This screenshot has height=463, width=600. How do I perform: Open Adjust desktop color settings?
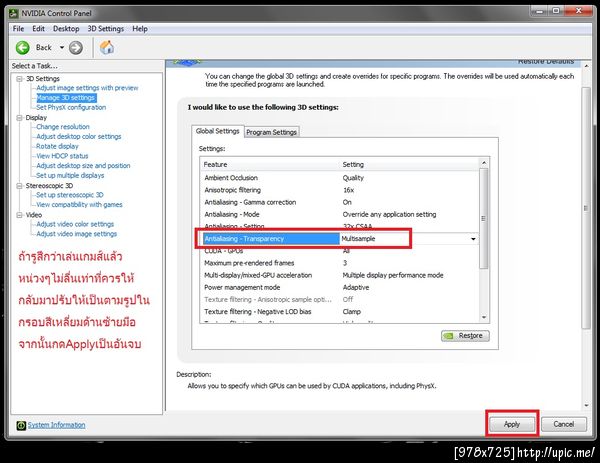79,137
